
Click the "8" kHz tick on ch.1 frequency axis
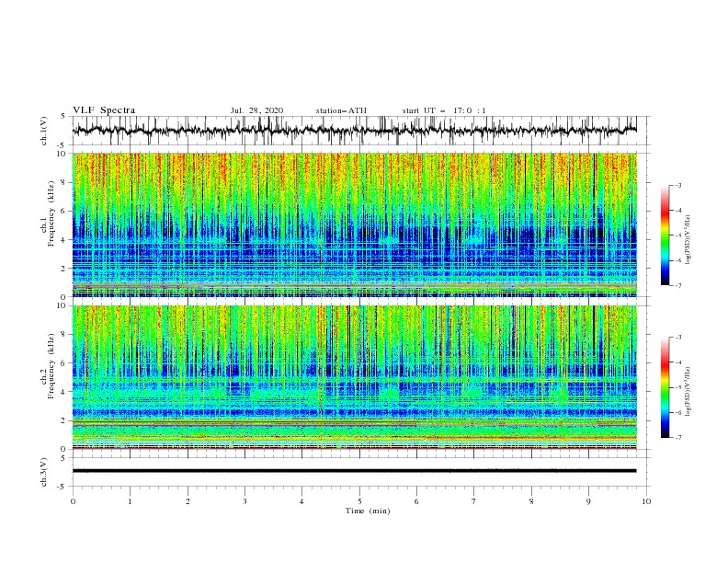click(64, 182)
